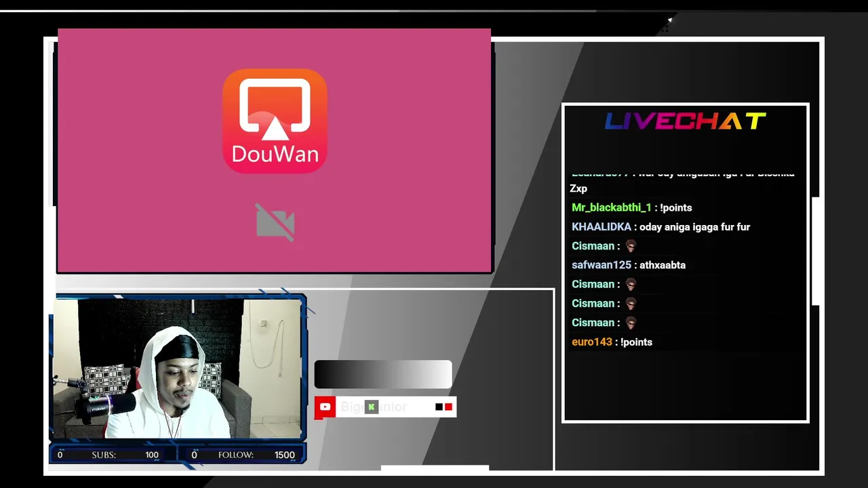The width and height of the screenshot is (868, 488).
Task: Click the FOLLOW label in counter bar
Action: pyautogui.click(x=236, y=455)
